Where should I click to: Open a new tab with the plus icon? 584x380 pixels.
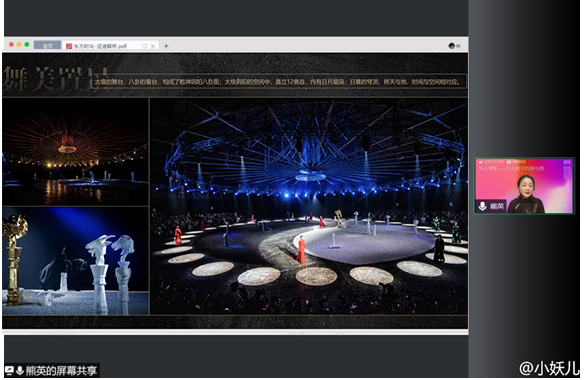coord(166,46)
